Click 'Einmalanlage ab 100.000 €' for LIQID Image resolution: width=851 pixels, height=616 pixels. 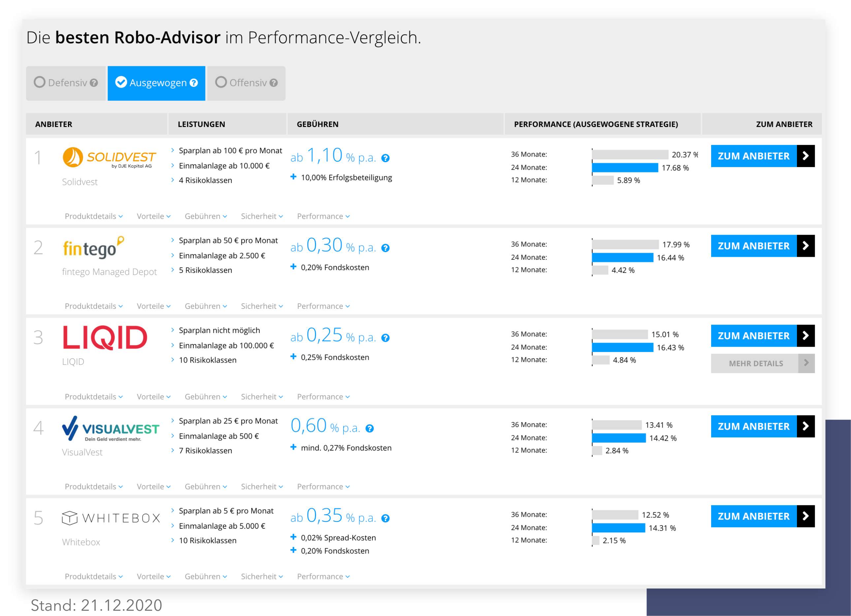(x=226, y=345)
